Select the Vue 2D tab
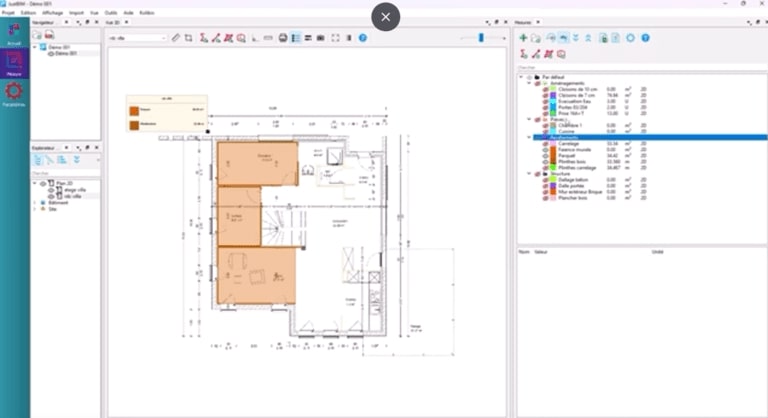Image resolution: width=768 pixels, height=418 pixels. coord(113,23)
